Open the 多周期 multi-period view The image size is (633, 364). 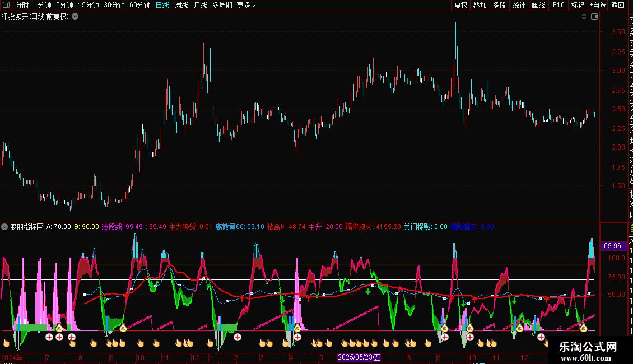pos(222,5)
